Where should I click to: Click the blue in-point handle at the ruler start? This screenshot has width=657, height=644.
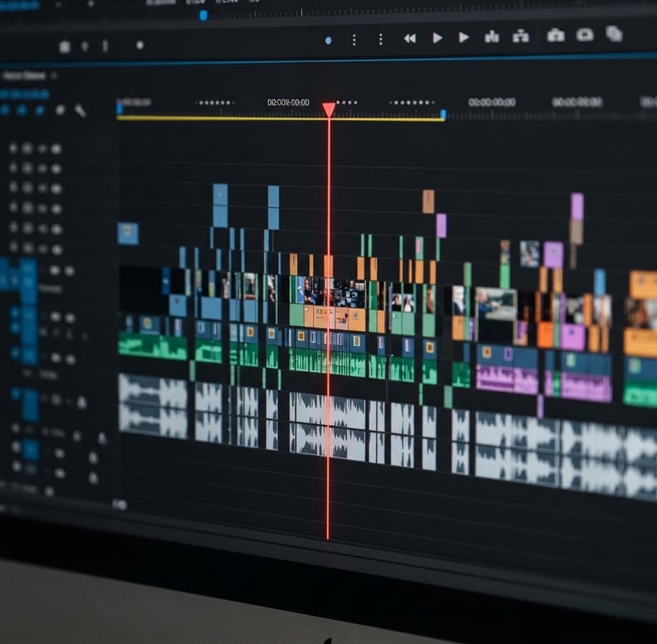click(120, 108)
